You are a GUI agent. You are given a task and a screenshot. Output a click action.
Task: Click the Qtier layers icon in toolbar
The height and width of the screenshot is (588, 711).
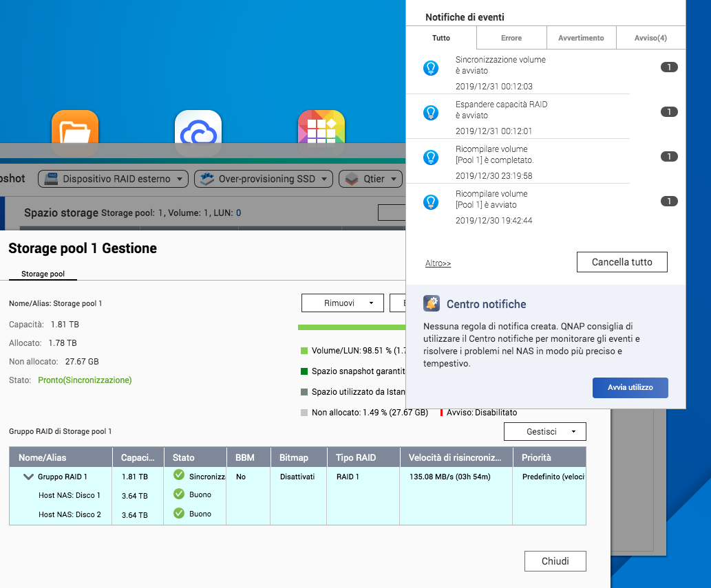[x=351, y=179]
